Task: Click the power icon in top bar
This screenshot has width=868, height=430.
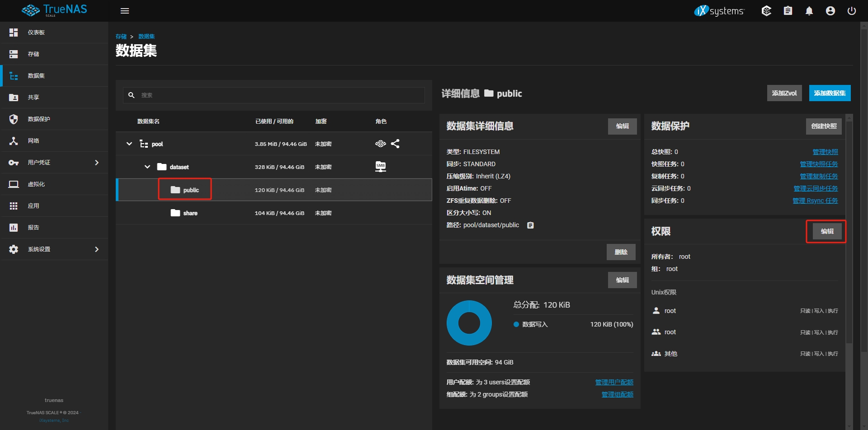Action: click(x=852, y=11)
